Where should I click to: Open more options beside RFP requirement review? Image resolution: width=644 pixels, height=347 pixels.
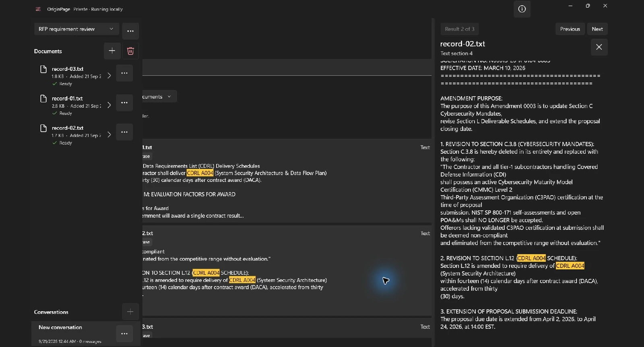pyautogui.click(x=130, y=31)
